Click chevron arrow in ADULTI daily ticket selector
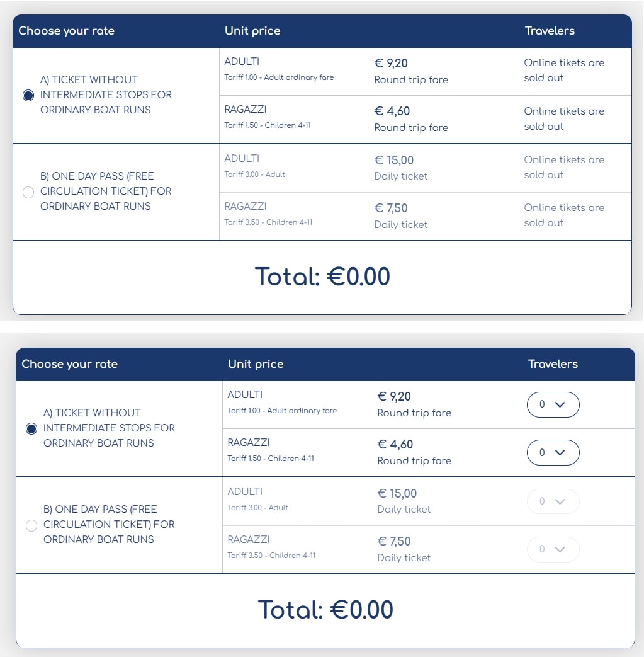 click(x=560, y=501)
